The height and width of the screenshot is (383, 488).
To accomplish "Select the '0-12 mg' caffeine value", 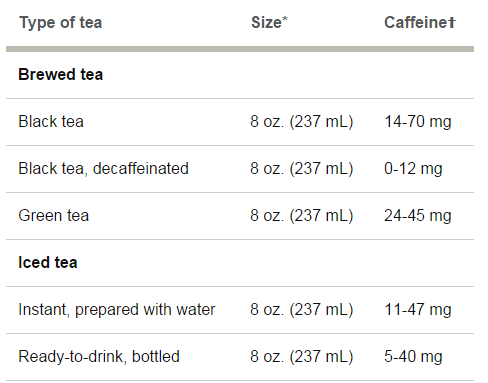I will (413, 168).
